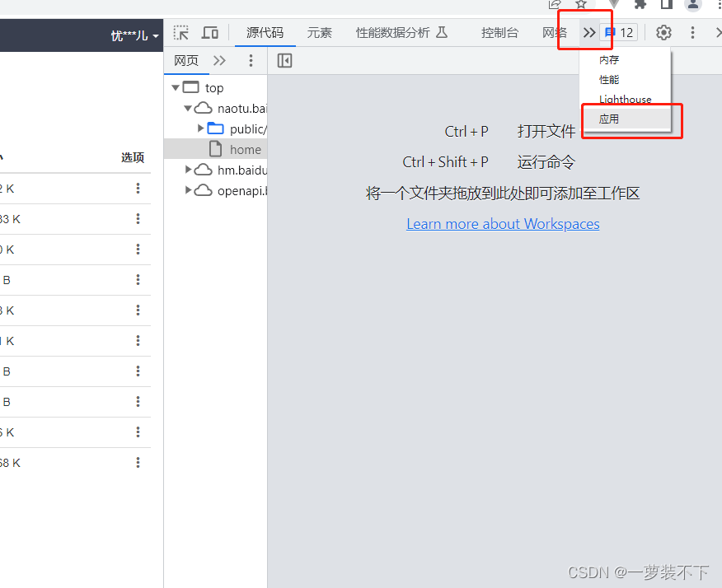Click the 打开文件 shortcut hint
Image resolution: width=722 pixels, height=588 pixels.
click(546, 132)
